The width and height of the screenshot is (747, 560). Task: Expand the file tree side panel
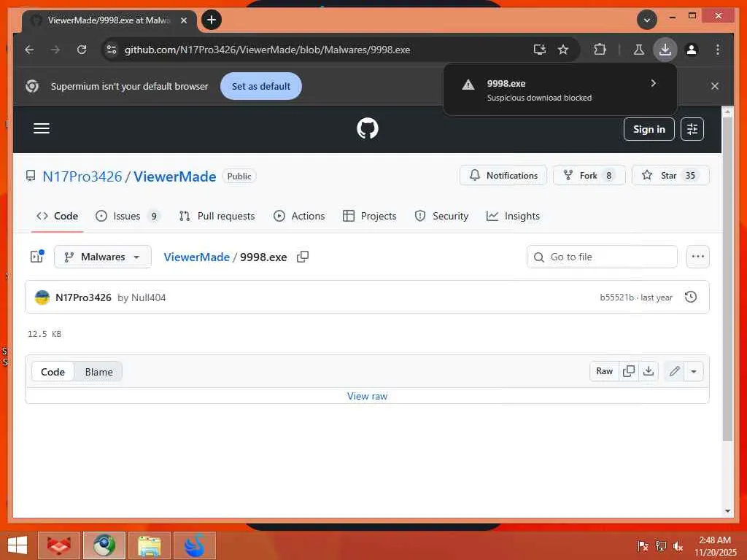pyautogui.click(x=36, y=257)
